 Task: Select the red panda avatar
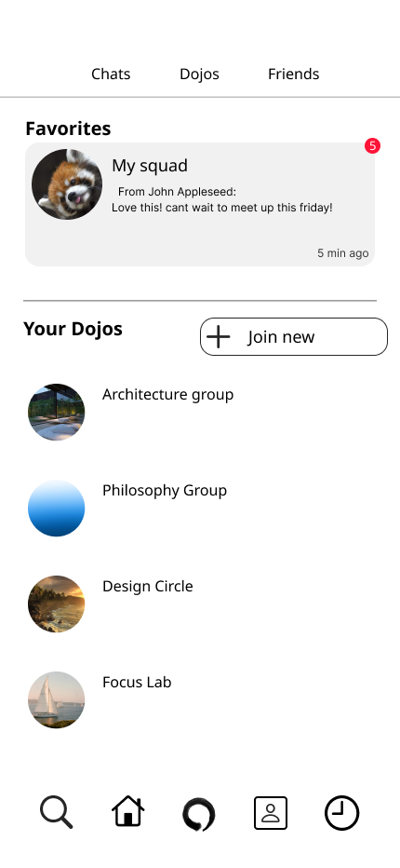coord(67,184)
